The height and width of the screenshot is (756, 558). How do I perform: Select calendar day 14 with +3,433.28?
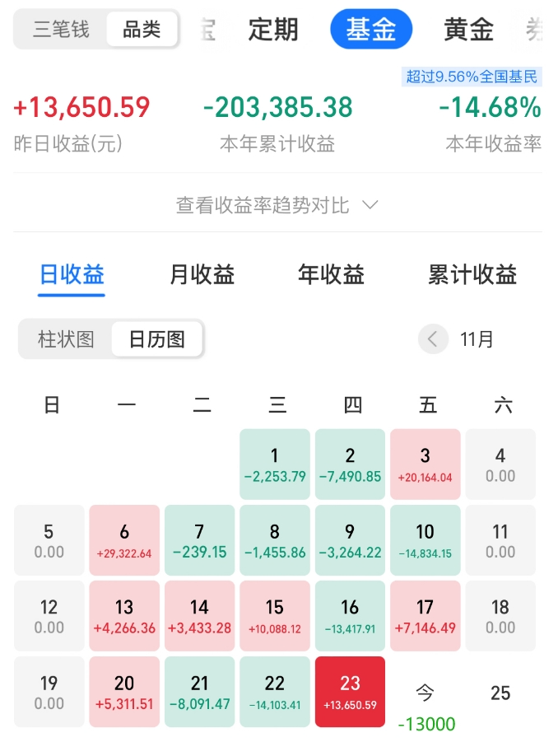(199, 616)
